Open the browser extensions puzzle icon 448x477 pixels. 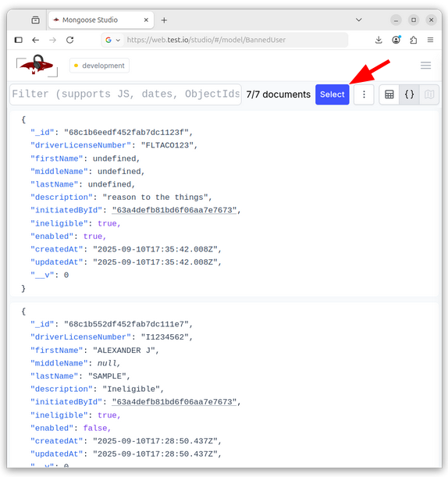click(414, 40)
